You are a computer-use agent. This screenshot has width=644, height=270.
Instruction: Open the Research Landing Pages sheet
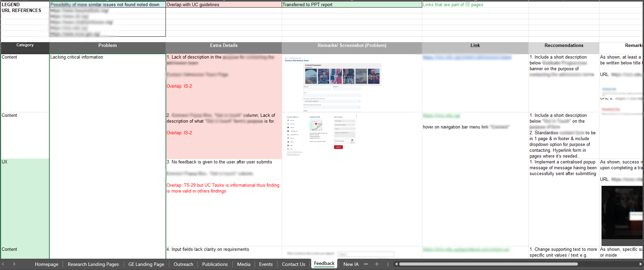point(93,264)
